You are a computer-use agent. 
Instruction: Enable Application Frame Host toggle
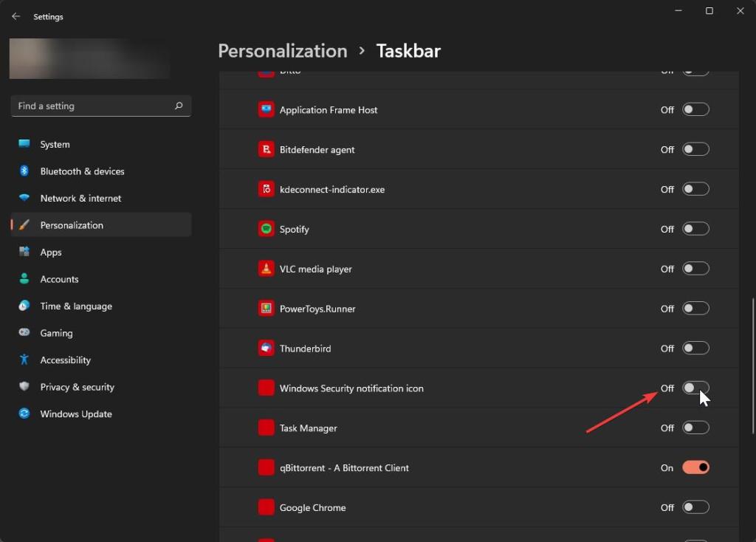[x=695, y=109]
